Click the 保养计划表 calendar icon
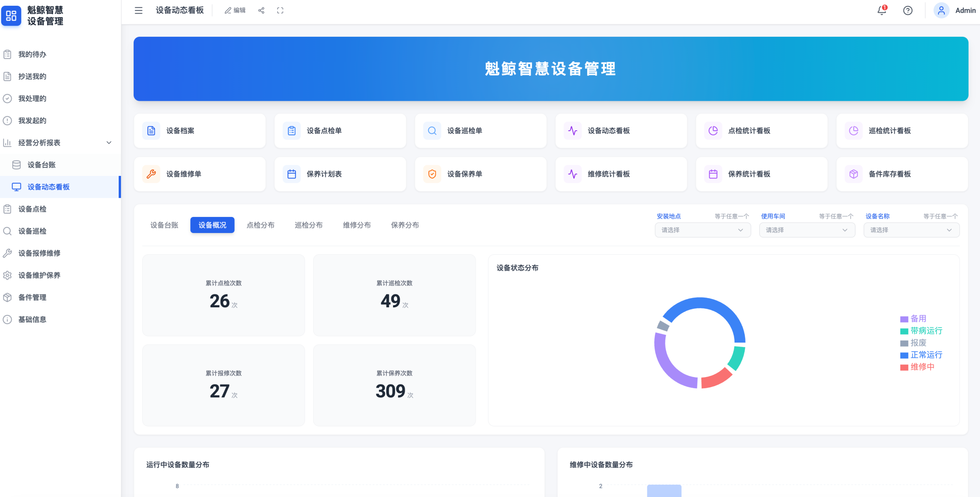 pyautogui.click(x=292, y=174)
